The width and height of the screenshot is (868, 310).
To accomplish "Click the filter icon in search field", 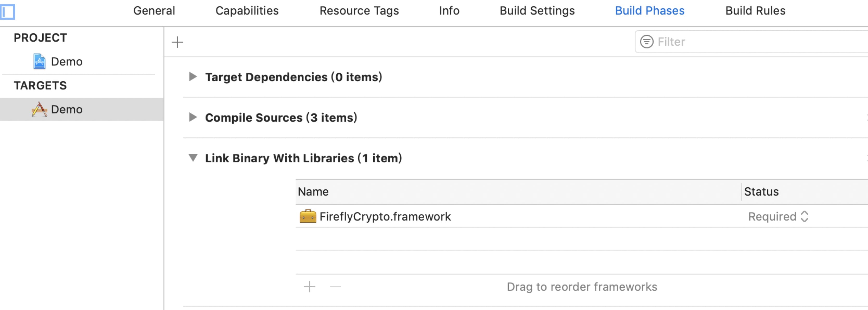I will pyautogui.click(x=647, y=42).
